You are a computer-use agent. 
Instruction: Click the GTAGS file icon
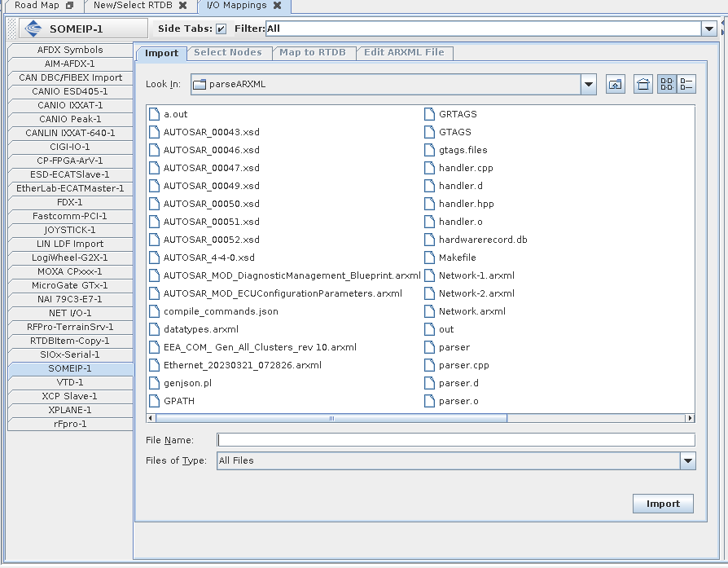[x=429, y=133]
